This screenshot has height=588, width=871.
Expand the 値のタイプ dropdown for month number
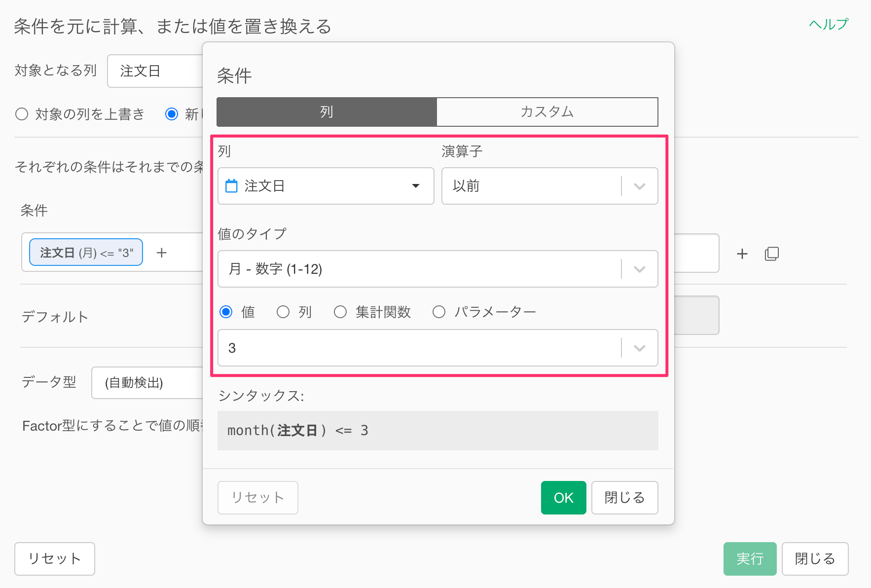click(x=639, y=269)
